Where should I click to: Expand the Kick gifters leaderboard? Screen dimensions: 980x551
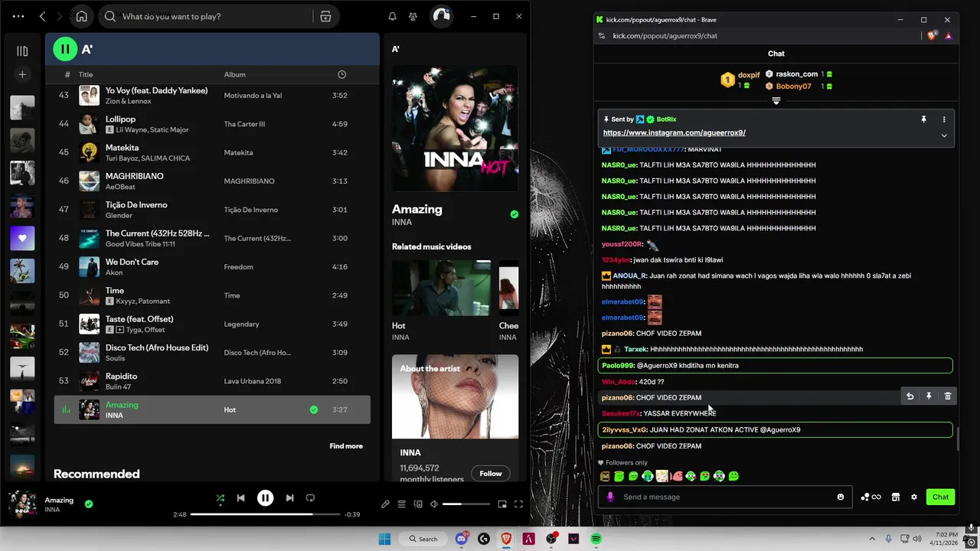pyautogui.click(x=776, y=101)
